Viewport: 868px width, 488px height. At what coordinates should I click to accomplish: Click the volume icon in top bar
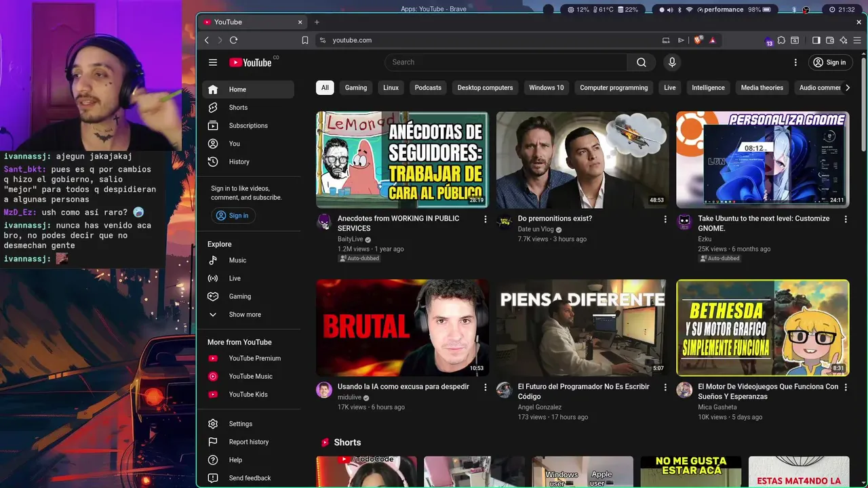[669, 9]
